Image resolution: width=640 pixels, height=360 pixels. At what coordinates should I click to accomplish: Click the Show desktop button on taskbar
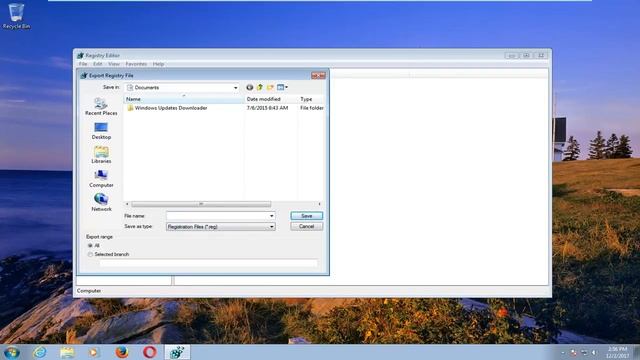(x=636, y=352)
